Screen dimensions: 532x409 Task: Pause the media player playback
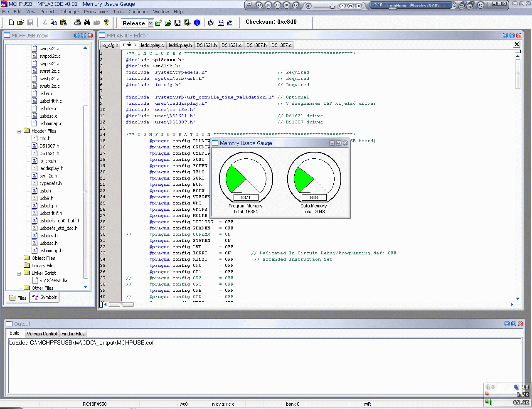click(x=278, y=5)
